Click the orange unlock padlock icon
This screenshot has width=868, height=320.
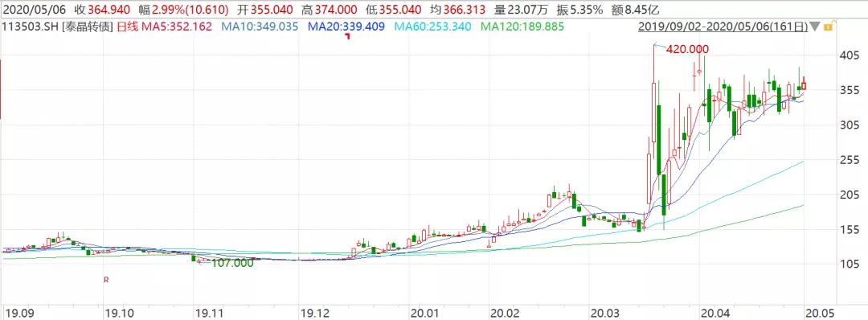[x=829, y=26]
